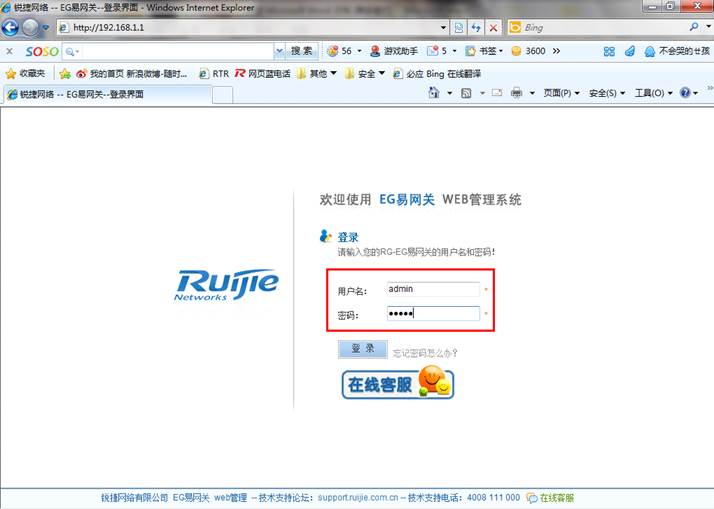Open support.ruijie.com.cn link in footer
Image resolution: width=714 pixels, height=509 pixels.
pyautogui.click(x=358, y=497)
